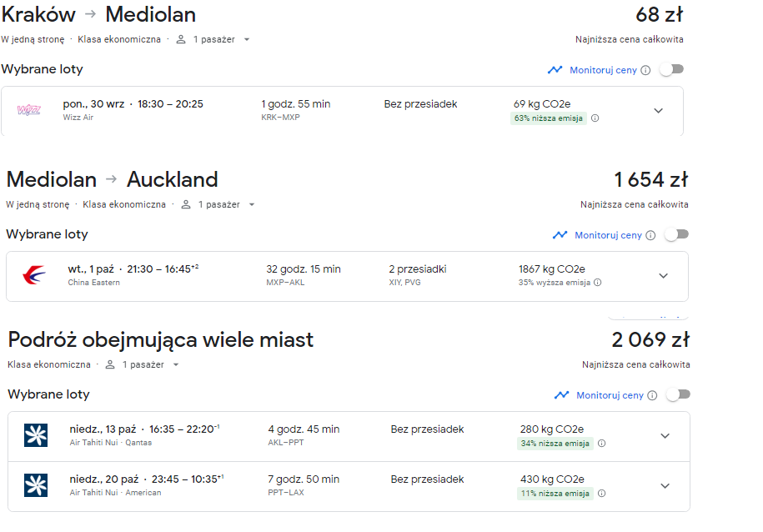The image size is (763, 532).
Task: Open info icon beside 63% niższa emisja
Action: 595,118
